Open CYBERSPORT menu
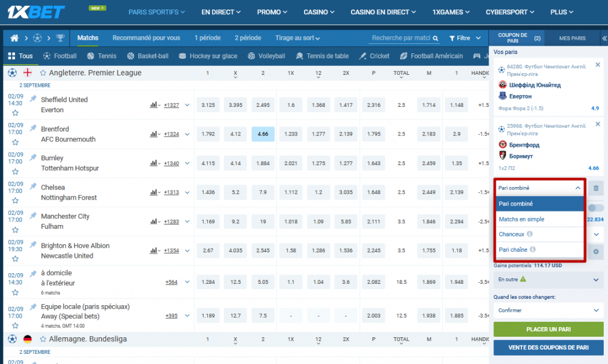Screen dimensions: 608x364 click(x=510, y=12)
